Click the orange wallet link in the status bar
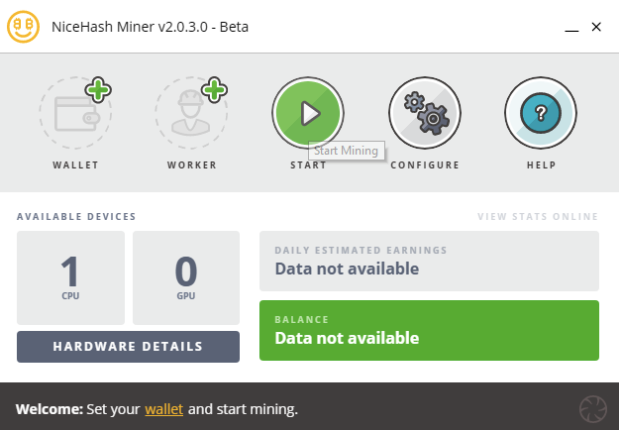 pyautogui.click(x=164, y=409)
